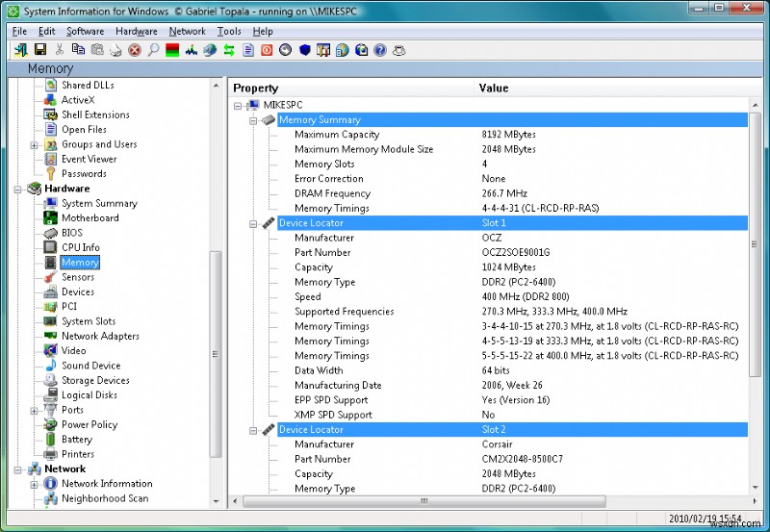The image size is (770, 532).
Task: Select Motherboard in the Hardware tree
Action: pos(90,218)
